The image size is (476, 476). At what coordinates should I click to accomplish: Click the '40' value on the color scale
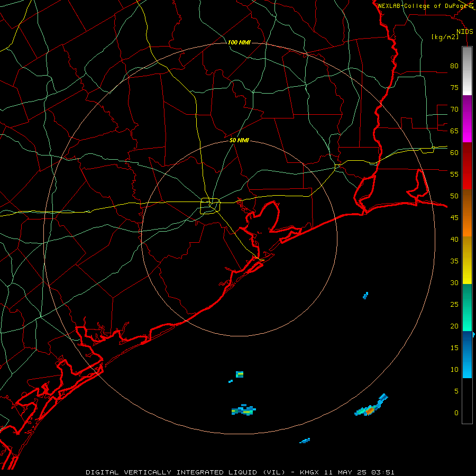pos(454,239)
